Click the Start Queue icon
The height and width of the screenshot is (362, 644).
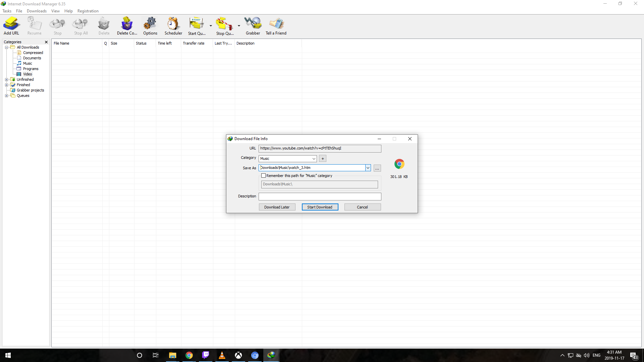tap(197, 26)
